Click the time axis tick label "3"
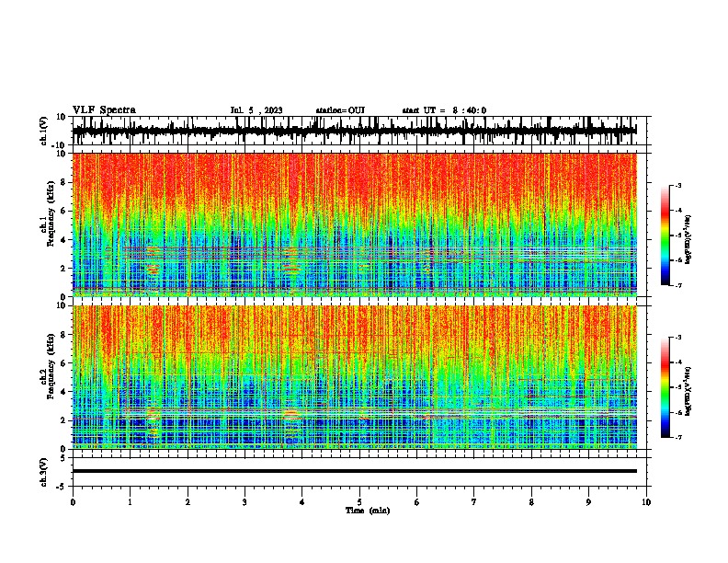This screenshot has height=563, width=728. (245, 502)
